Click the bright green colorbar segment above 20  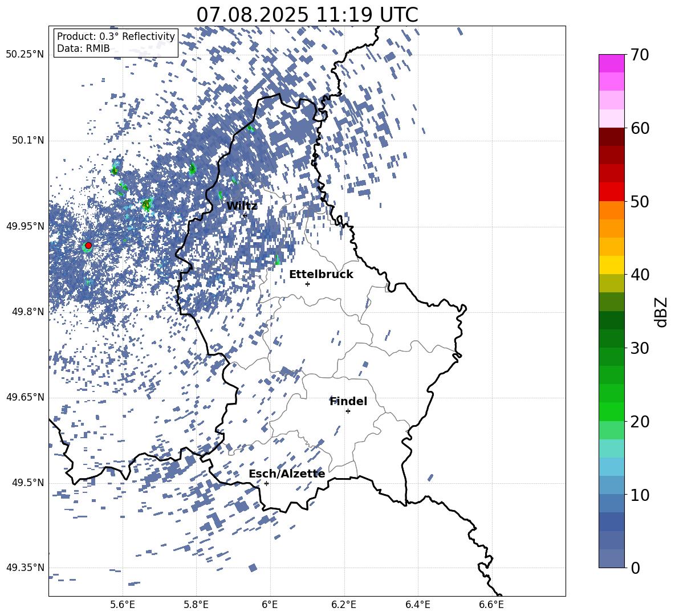[x=611, y=411]
